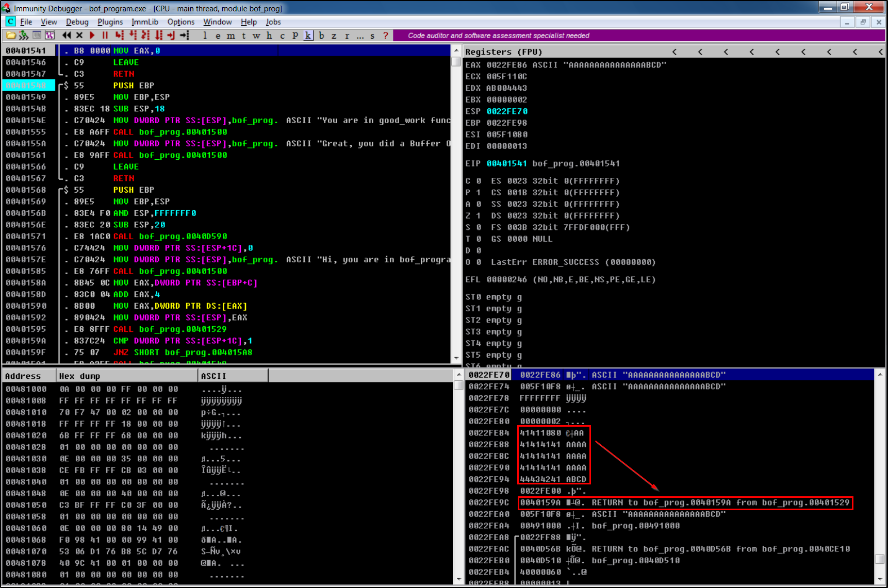
Task: Open the Source window with s
Action: [372, 36]
